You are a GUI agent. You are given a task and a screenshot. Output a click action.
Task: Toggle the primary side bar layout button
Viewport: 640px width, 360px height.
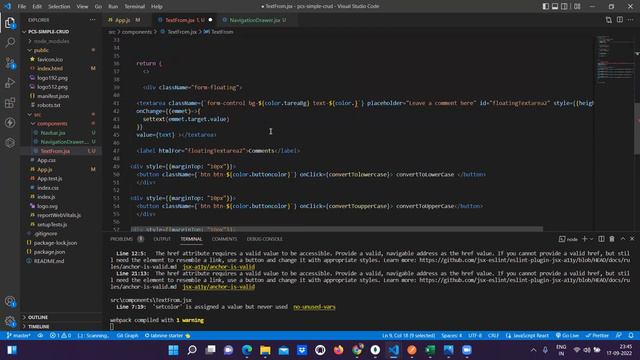(546, 6)
